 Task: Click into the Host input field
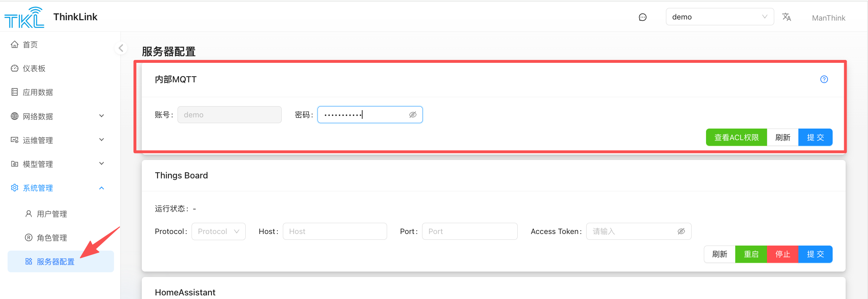pyautogui.click(x=334, y=231)
